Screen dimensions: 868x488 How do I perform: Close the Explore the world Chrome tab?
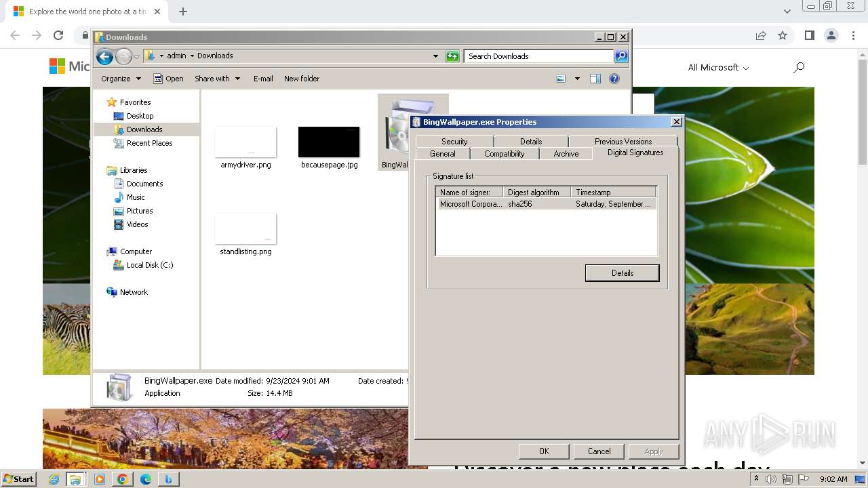pos(158,12)
